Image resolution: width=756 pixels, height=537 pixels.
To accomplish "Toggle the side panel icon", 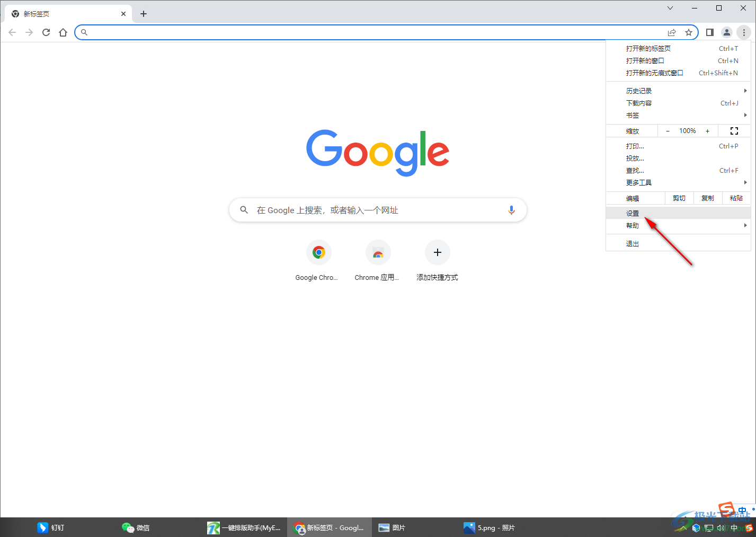I will (x=710, y=32).
